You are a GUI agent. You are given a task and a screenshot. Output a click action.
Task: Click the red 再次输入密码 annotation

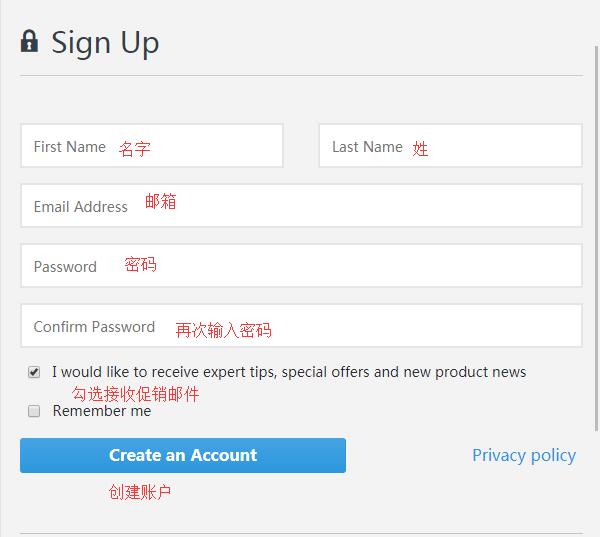pyautogui.click(x=224, y=330)
